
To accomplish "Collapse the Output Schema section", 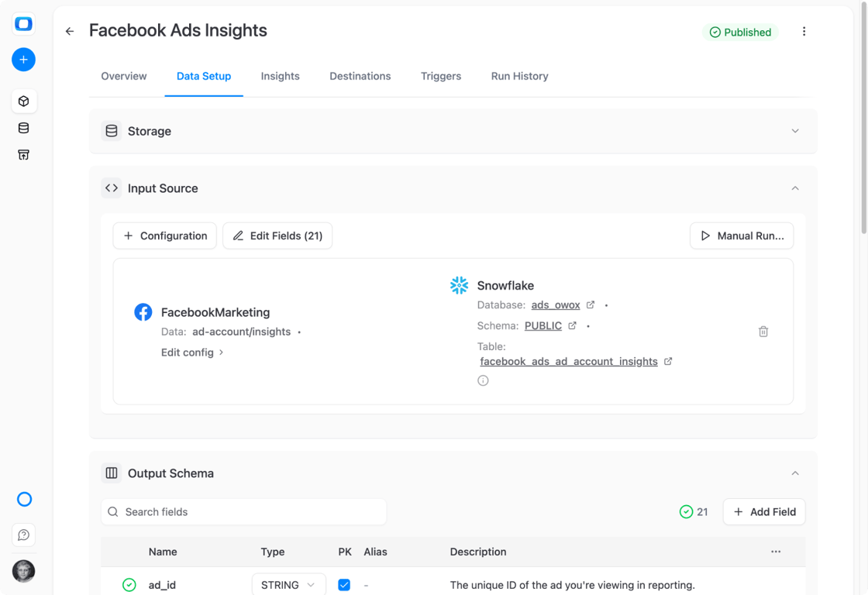I will (x=795, y=474).
